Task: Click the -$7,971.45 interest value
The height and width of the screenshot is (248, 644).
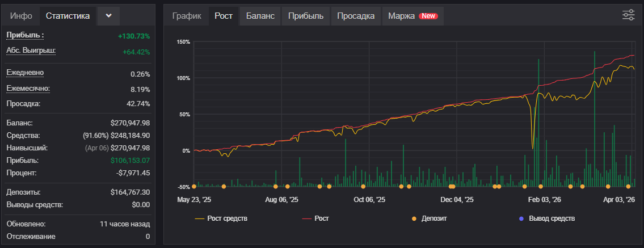Action: [x=133, y=173]
